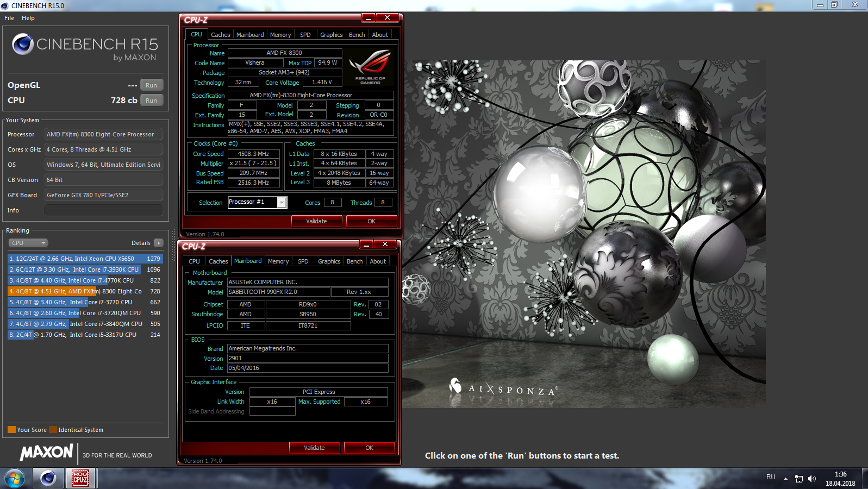Click ROG CPU-Z taskbar icon

tap(80, 478)
